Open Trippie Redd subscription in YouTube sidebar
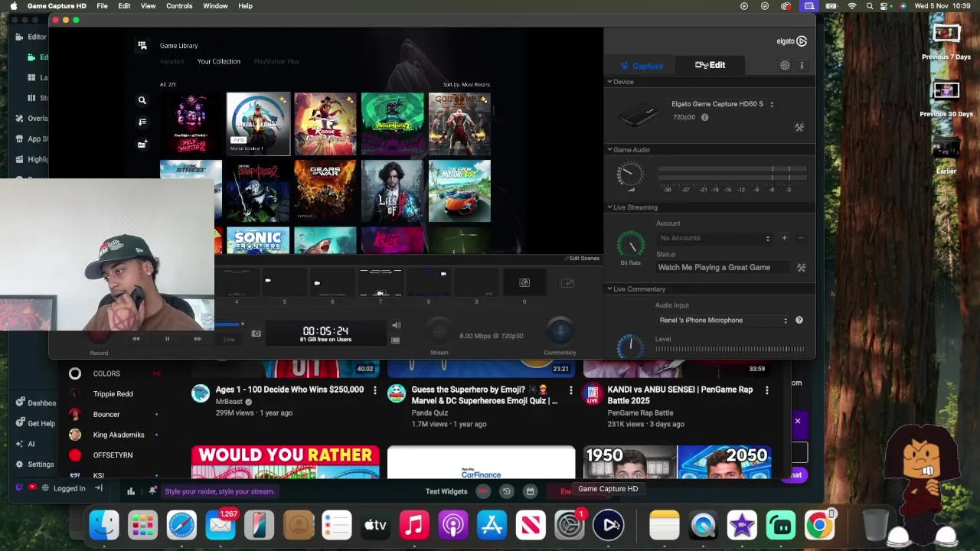Screen dimensions: 980x551 (x=113, y=394)
